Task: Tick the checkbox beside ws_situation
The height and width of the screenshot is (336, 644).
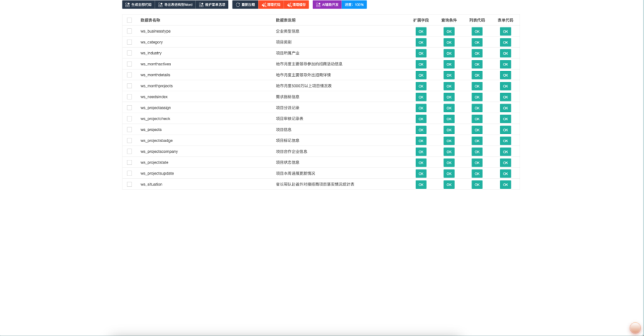Action: click(130, 184)
